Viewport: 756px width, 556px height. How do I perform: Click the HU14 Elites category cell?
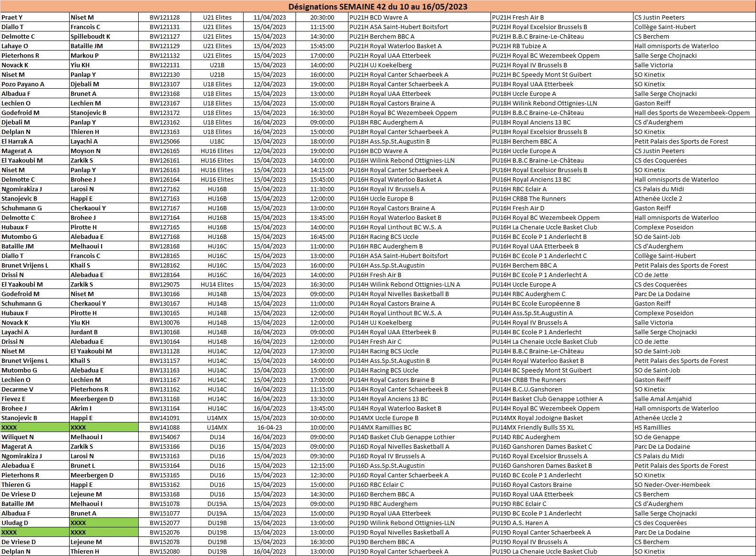pyautogui.click(x=217, y=285)
